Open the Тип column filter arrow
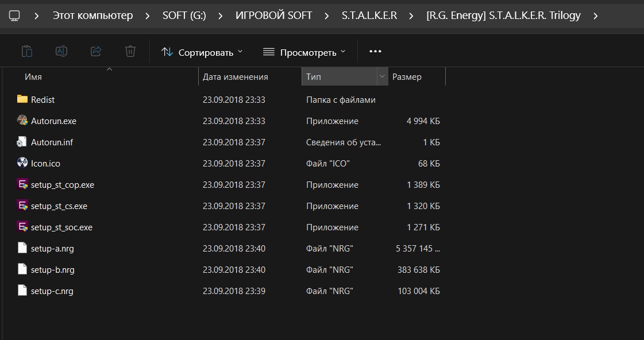The height and width of the screenshot is (340, 644). (382, 76)
